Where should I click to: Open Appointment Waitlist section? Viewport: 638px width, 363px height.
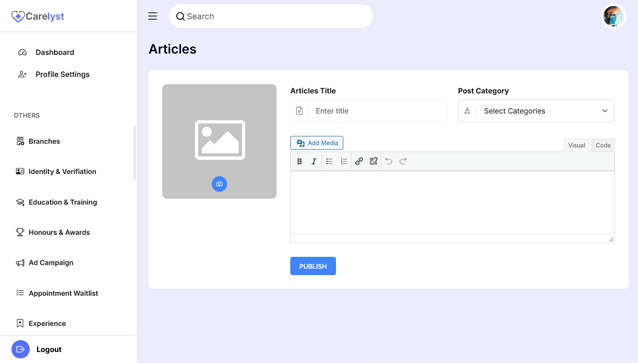click(x=63, y=293)
